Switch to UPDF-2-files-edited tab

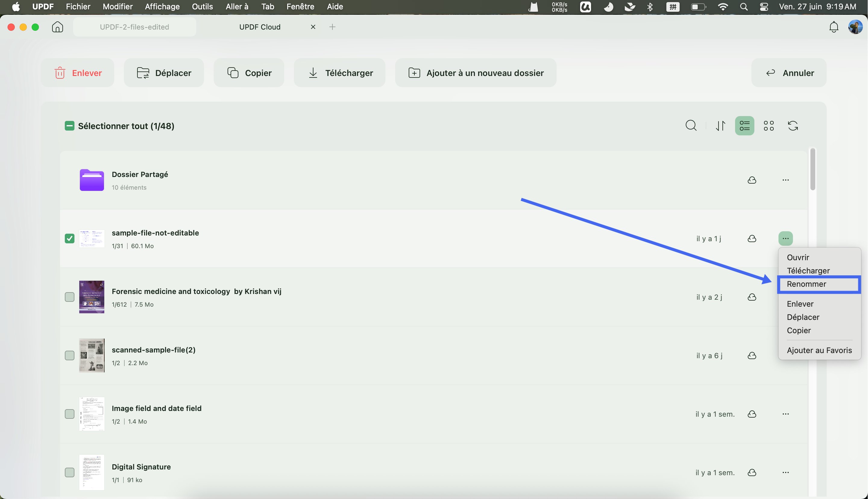pyautogui.click(x=135, y=27)
